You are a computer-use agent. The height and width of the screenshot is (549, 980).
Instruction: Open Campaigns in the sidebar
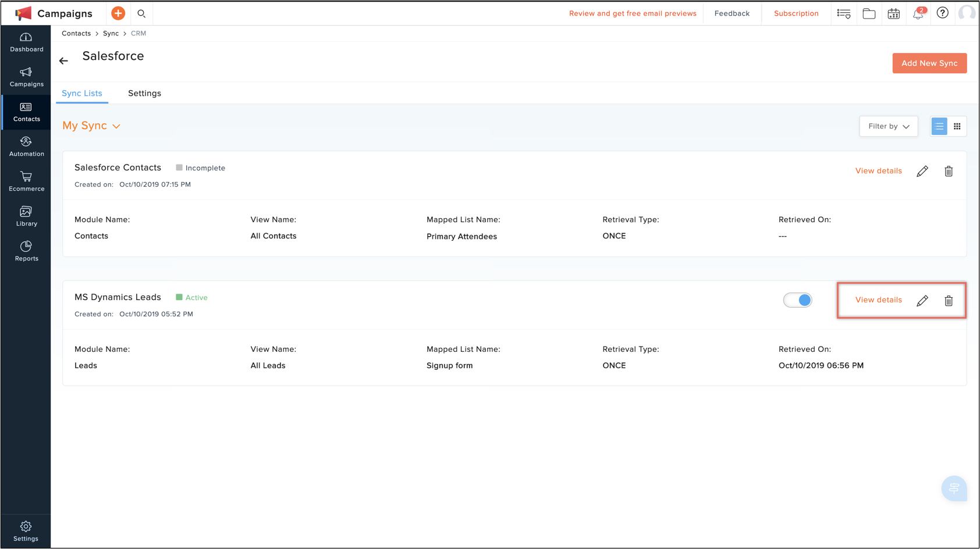coord(26,77)
